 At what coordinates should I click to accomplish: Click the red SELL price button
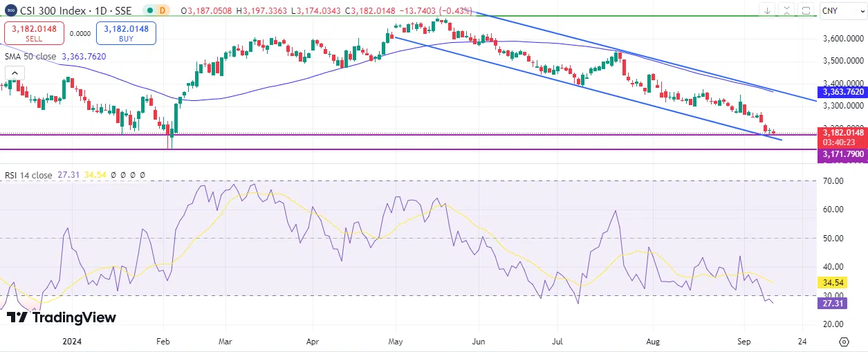(x=34, y=33)
